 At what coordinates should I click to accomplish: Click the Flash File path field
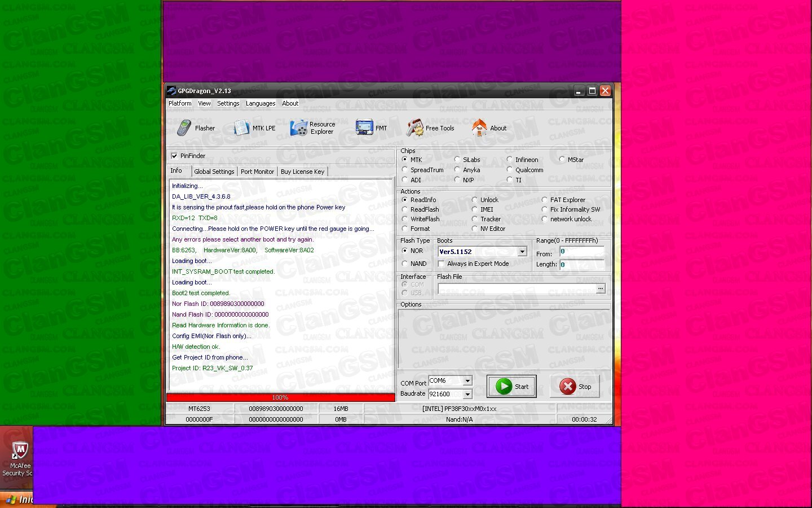pos(516,289)
